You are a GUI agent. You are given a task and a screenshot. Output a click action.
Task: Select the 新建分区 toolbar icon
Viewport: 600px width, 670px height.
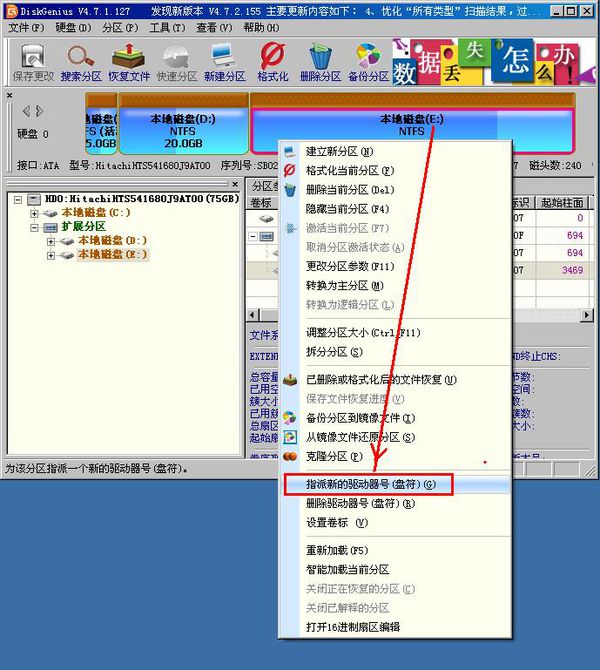pyautogui.click(x=224, y=62)
